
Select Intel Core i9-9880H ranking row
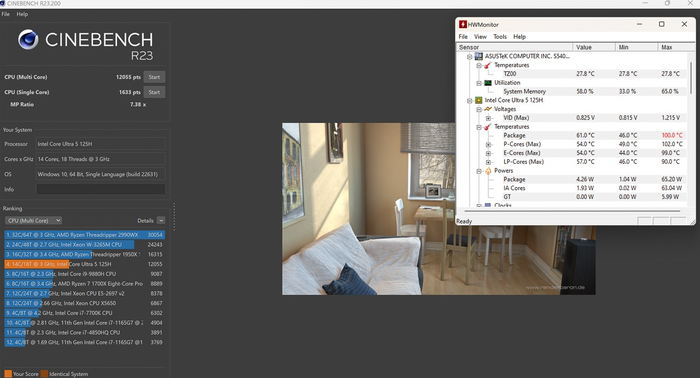pos(84,274)
